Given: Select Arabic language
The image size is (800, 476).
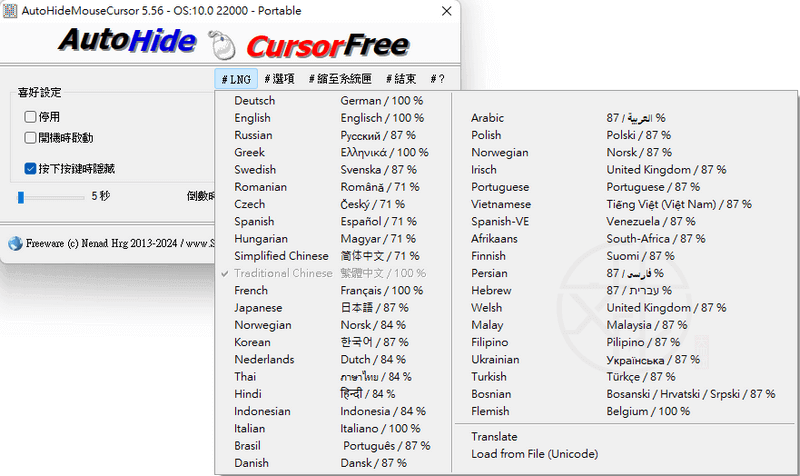Looking at the screenshot, I should coord(625,118).
